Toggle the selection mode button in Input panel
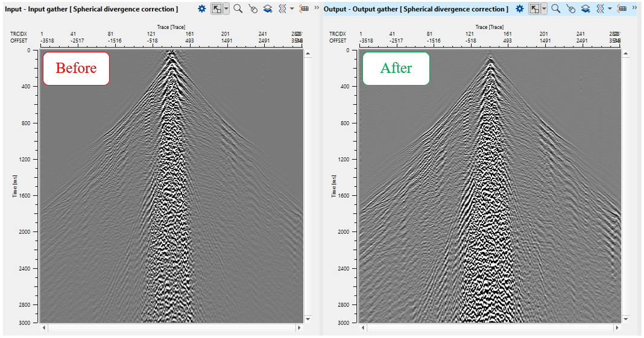 [216, 9]
